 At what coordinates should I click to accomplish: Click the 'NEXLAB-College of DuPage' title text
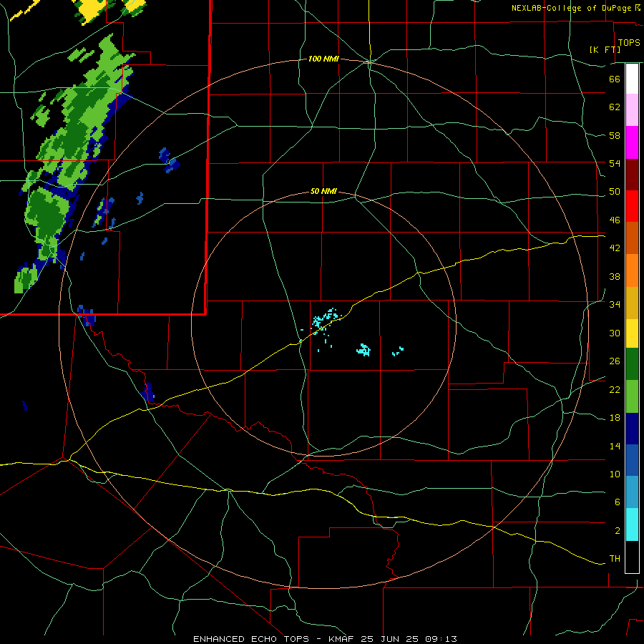pyautogui.click(x=571, y=8)
